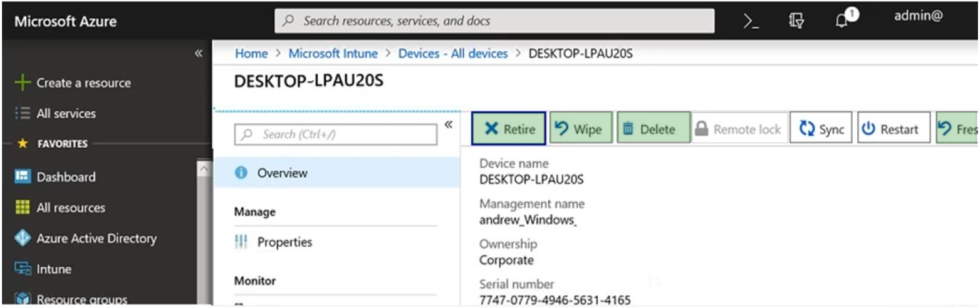Open Azure Active Directory
The image size is (980, 308).
point(97,238)
